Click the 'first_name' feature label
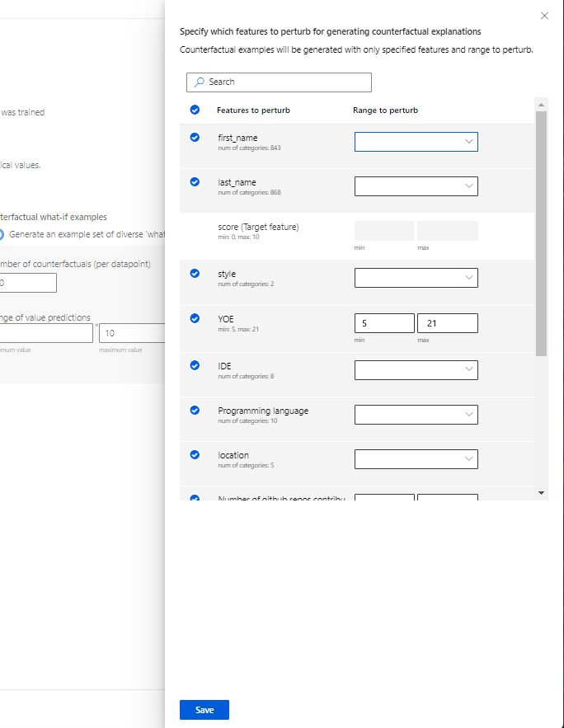The width and height of the screenshot is (564, 728). point(237,138)
